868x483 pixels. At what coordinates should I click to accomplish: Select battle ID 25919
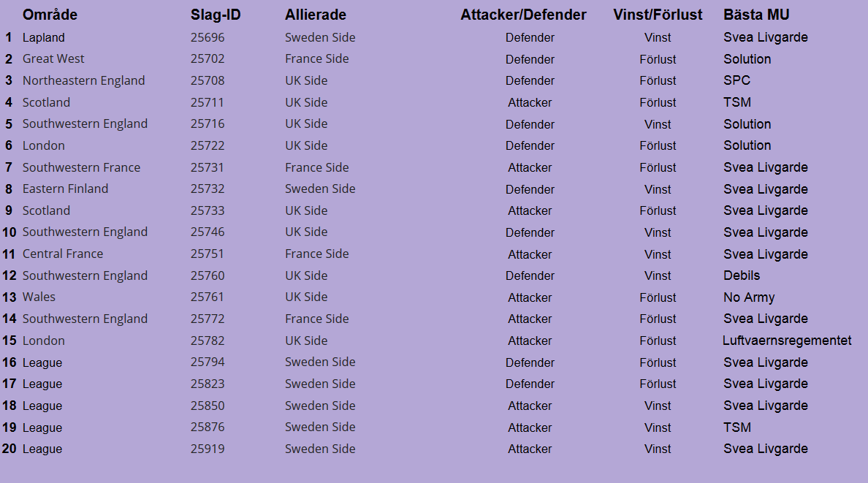coord(208,449)
